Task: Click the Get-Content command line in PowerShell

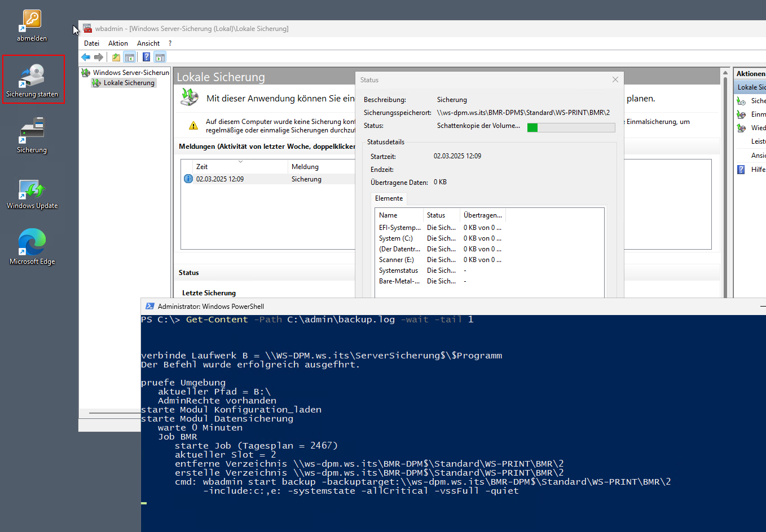Action: [307, 320]
